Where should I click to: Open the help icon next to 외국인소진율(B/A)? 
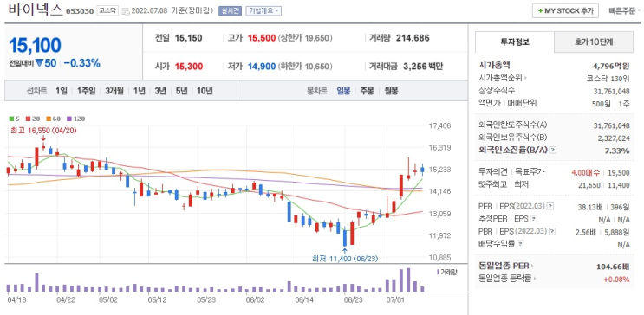(x=553, y=150)
